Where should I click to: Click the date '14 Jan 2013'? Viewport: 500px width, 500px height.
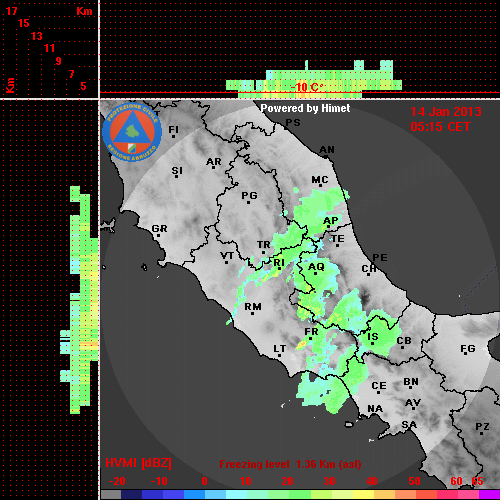point(446,112)
